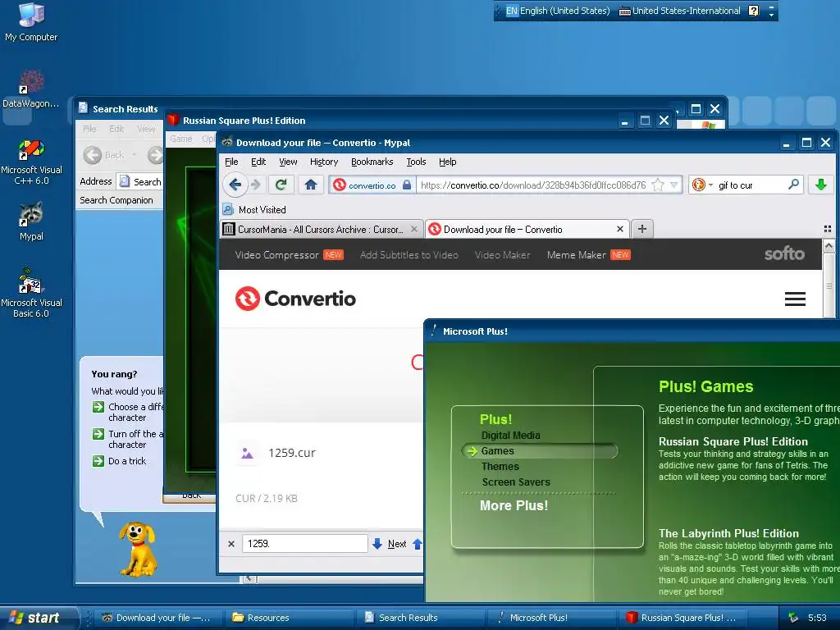The height and width of the screenshot is (630, 840).
Task: Select Themes in Plus! menu
Action: [500, 467]
